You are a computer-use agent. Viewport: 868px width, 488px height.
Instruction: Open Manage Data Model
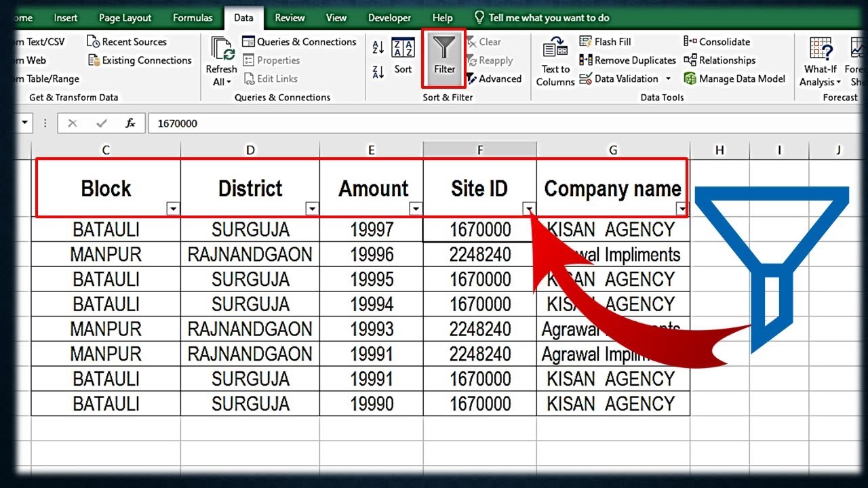coord(734,79)
